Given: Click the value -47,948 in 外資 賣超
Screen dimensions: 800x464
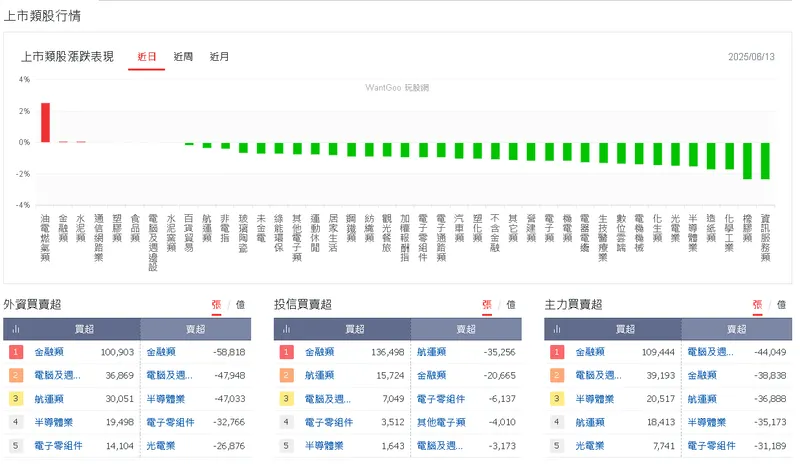Looking at the screenshot, I should click(x=230, y=375).
